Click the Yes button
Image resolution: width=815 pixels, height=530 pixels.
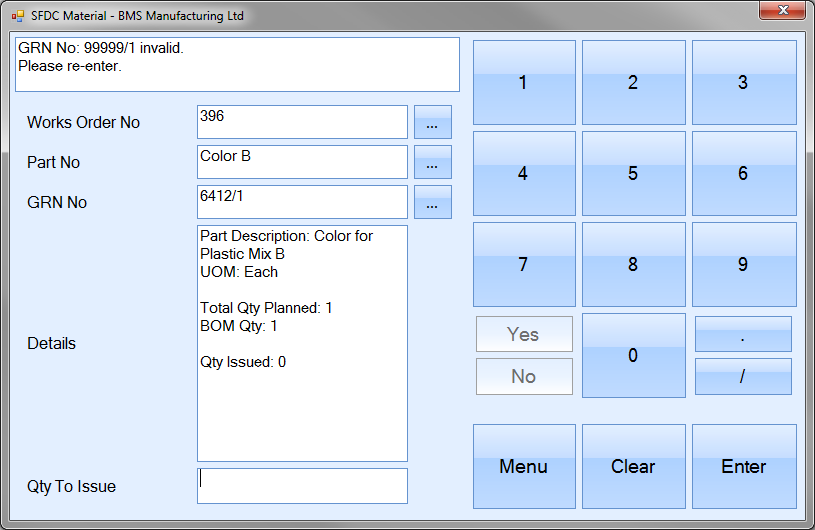pyautogui.click(x=524, y=334)
